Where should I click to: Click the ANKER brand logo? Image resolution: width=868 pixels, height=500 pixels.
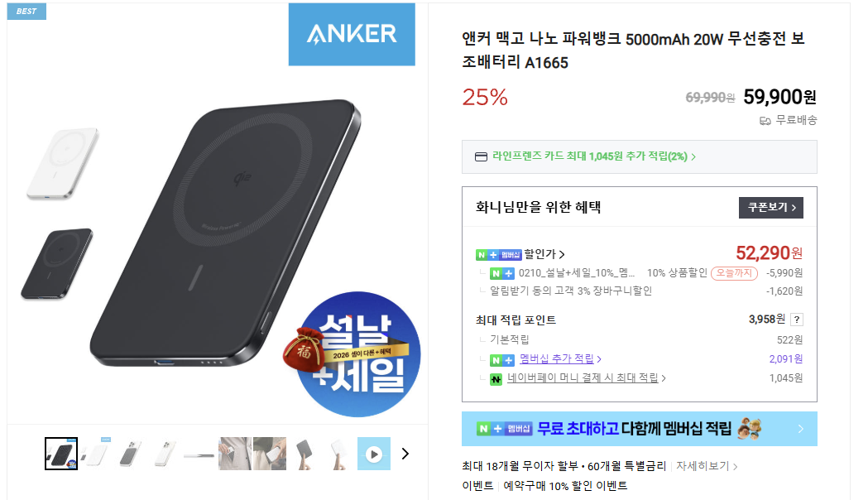tap(352, 34)
